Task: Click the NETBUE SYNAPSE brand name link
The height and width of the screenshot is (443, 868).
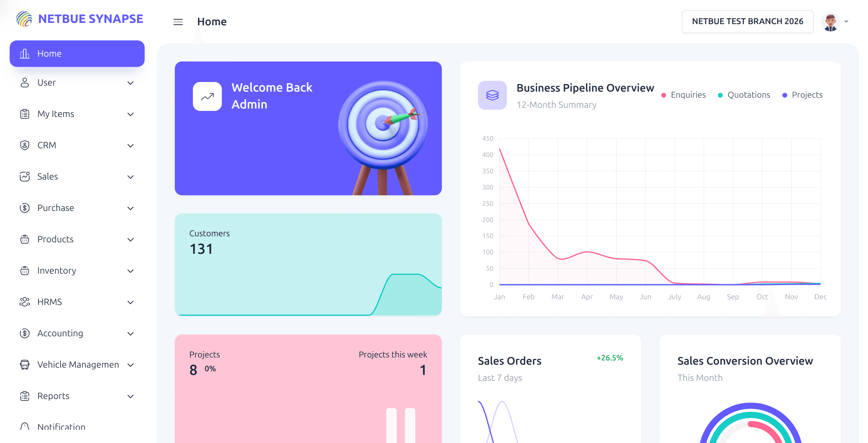Action: [x=91, y=19]
